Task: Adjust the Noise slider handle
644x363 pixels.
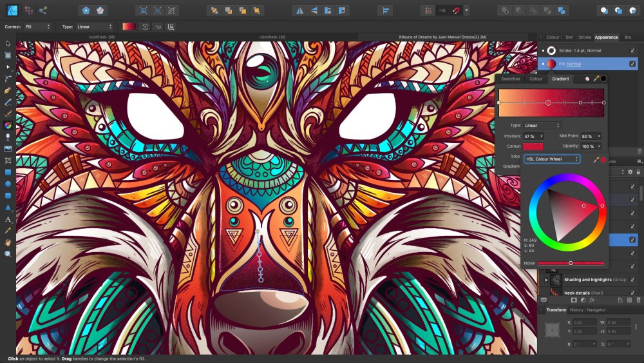Action: click(571, 263)
